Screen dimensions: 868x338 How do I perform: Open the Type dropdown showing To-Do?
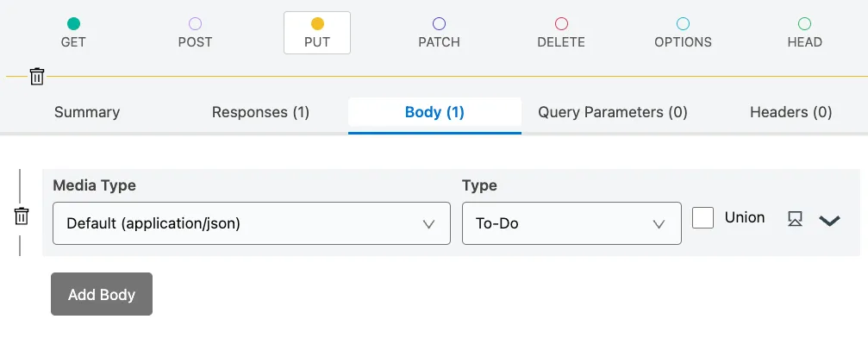[571, 223]
